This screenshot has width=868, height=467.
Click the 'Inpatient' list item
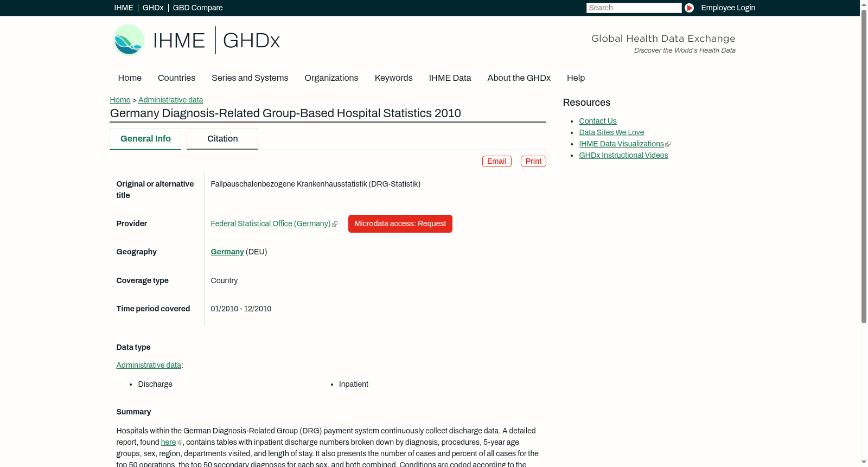354,384
